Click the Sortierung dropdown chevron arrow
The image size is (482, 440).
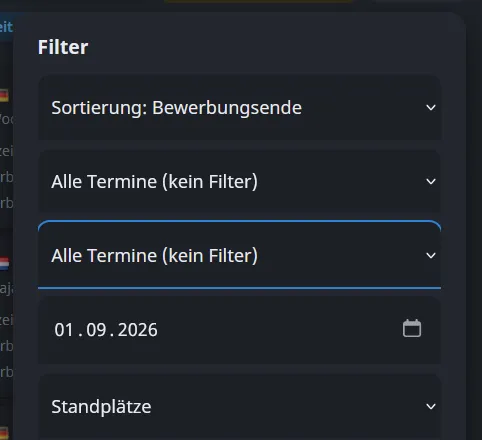tap(431, 108)
